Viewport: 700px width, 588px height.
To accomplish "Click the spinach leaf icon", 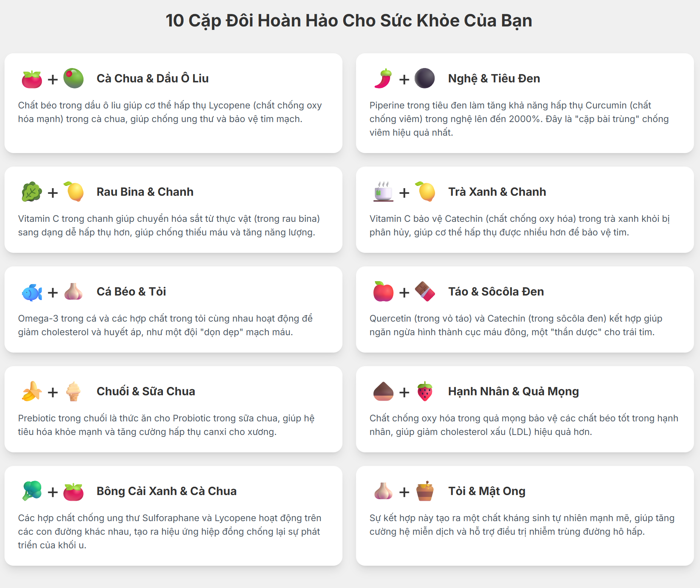I will coord(32,192).
